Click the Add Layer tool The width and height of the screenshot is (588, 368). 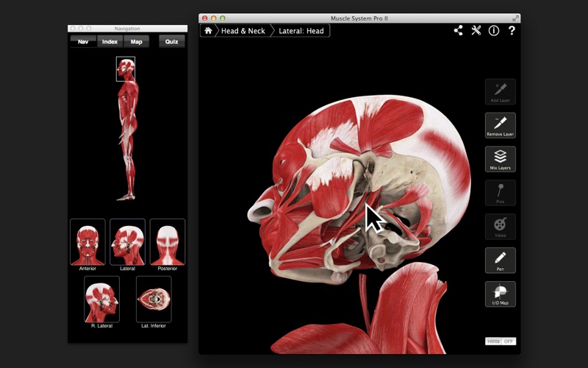tap(500, 91)
